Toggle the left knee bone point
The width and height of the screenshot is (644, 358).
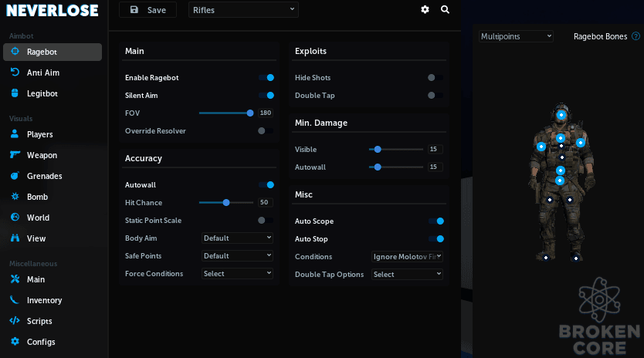(550, 200)
